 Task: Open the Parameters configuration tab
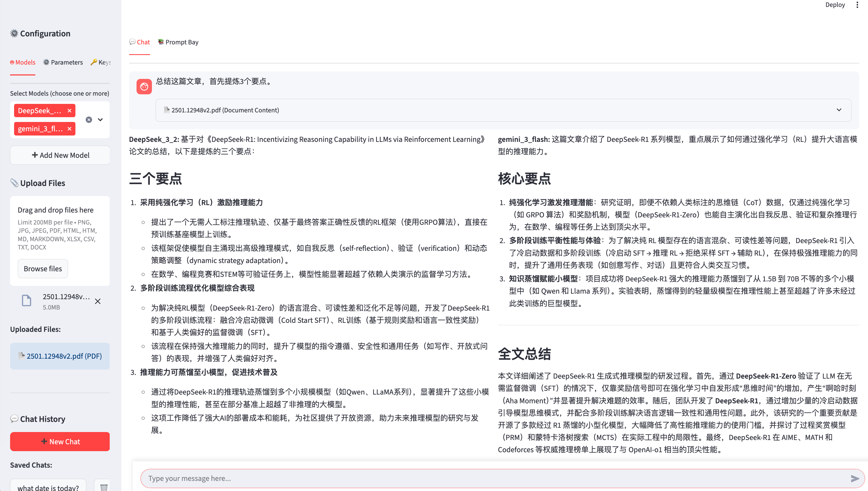point(63,62)
